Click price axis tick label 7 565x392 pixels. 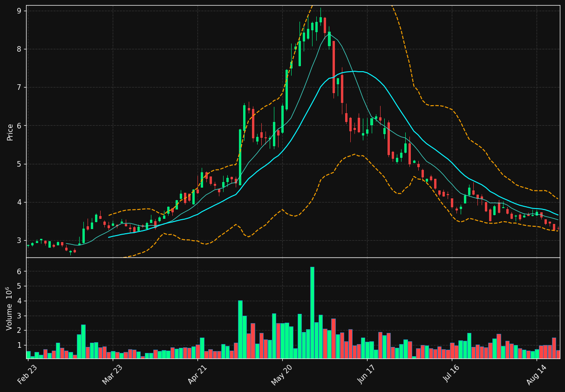[x=20, y=88]
